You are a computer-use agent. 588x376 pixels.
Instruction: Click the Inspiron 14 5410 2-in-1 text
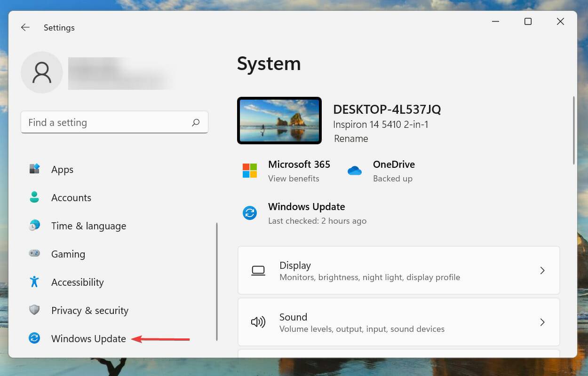coord(381,125)
